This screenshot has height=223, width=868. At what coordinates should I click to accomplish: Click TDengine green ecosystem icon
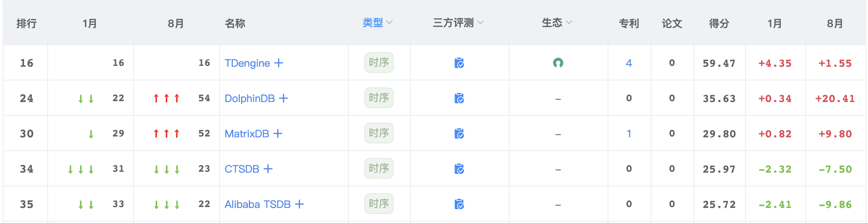[x=558, y=63]
